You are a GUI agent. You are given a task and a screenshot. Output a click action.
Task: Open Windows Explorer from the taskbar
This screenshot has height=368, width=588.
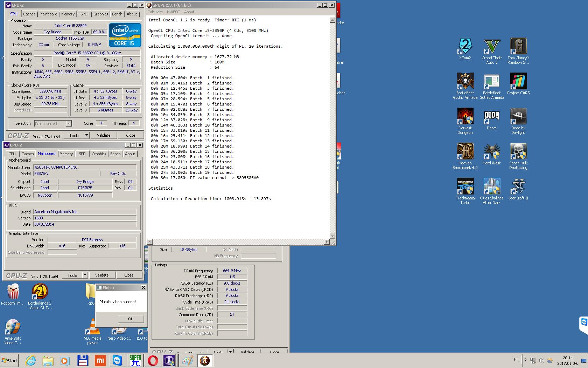click(48, 361)
